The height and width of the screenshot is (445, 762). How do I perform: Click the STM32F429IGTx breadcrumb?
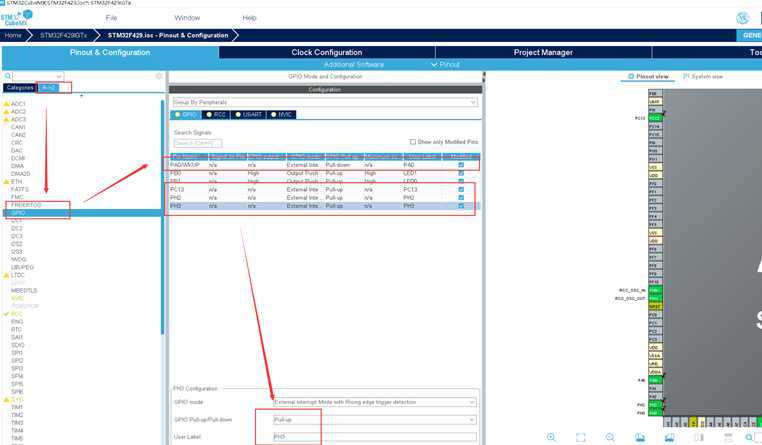63,35
